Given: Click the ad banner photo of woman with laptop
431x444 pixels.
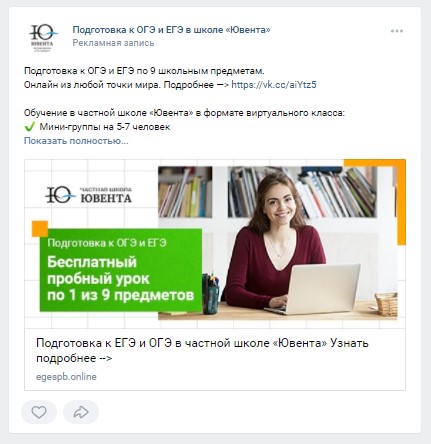Looking at the screenshot, I should coord(277,243).
